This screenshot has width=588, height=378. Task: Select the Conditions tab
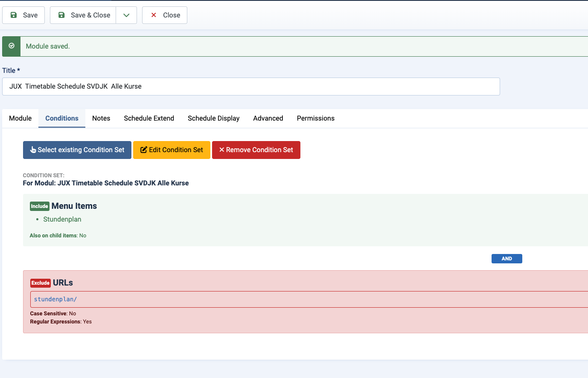pyautogui.click(x=62, y=118)
